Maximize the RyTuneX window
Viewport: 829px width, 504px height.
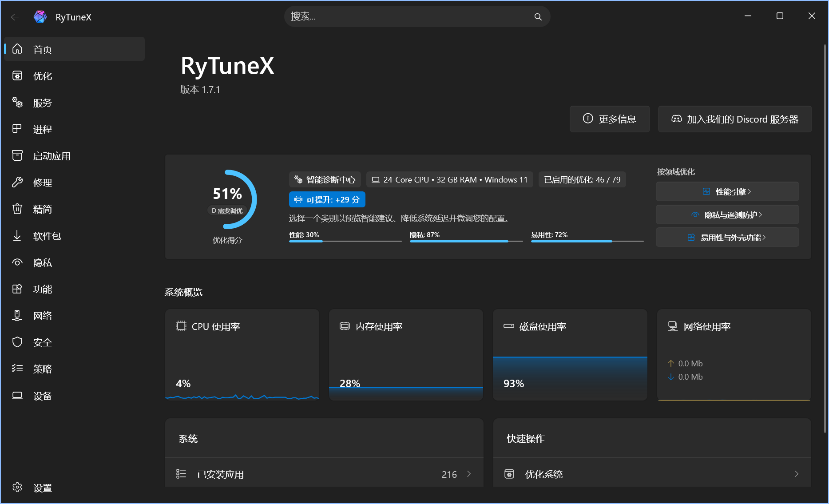point(780,16)
